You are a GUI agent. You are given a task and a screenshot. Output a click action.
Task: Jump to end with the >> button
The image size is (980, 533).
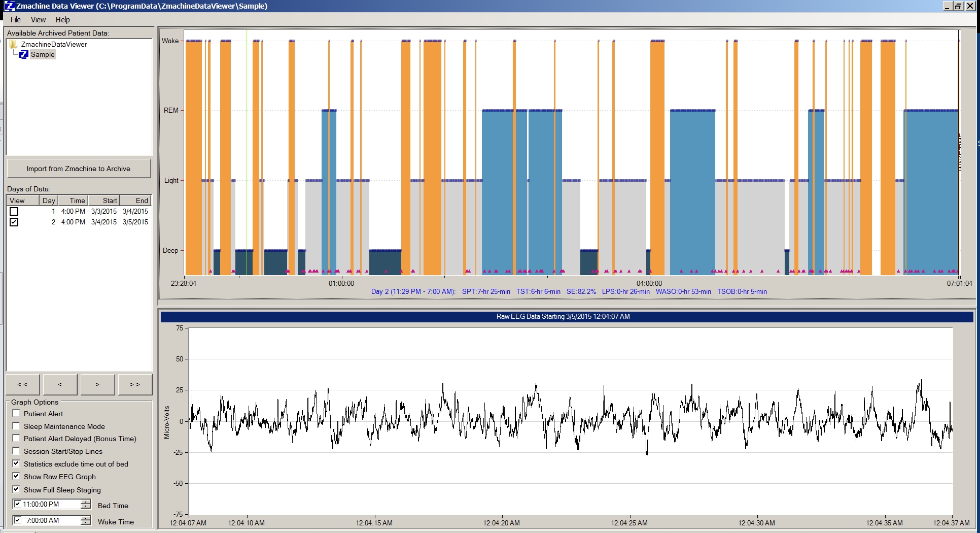[x=135, y=384]
